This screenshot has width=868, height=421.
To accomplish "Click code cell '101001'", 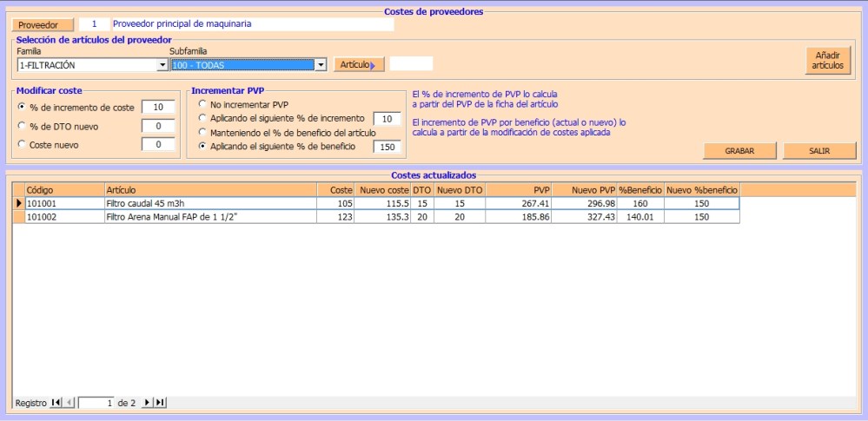I will coord(65,204).
